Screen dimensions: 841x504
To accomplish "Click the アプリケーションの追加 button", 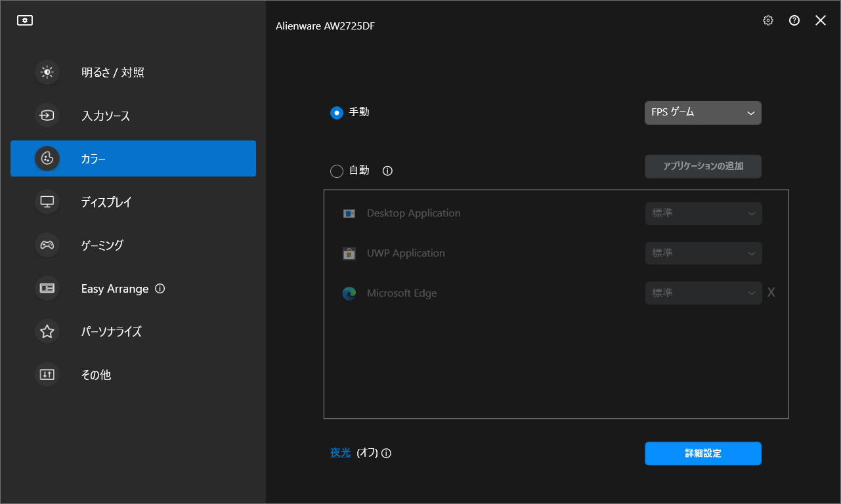I will click(x=703, y=167).
